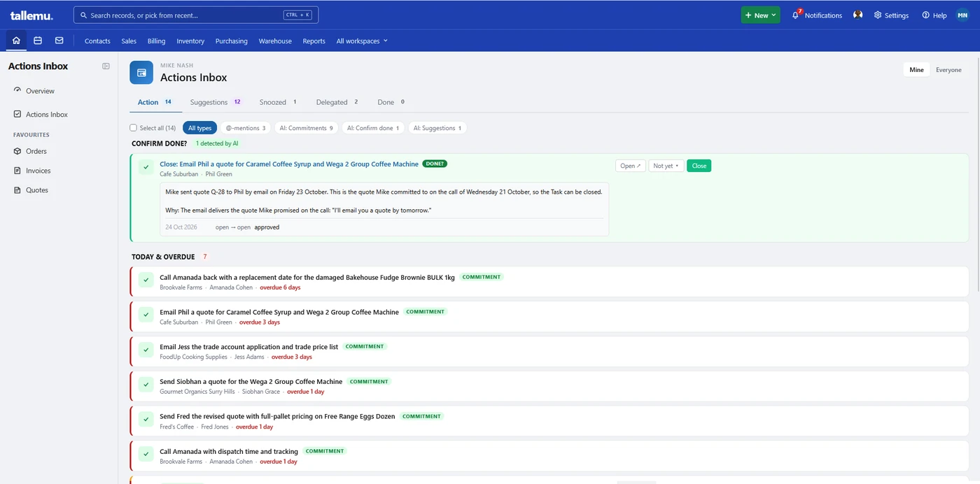Filter by AI: Confirm done
The height and width of the screenshot is (484, 980).
tap(373, 128)
